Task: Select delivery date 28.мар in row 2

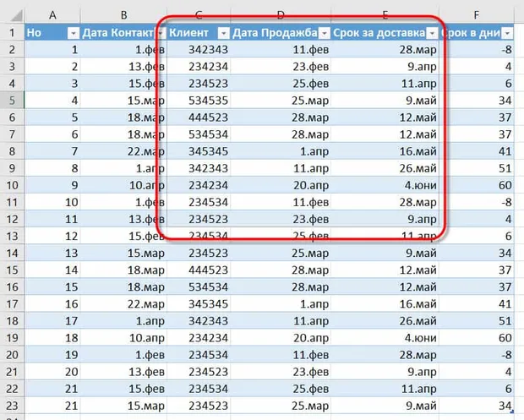Action: (385, 50)
